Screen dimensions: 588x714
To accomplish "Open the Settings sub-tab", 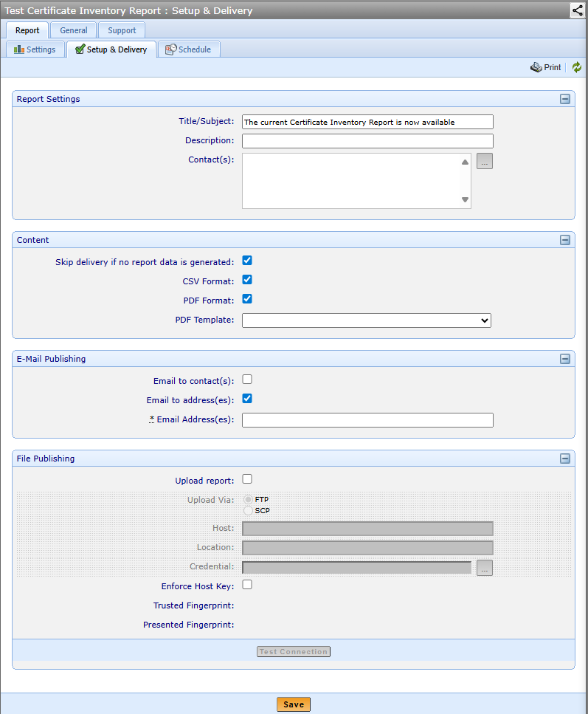I will [35, 49].
